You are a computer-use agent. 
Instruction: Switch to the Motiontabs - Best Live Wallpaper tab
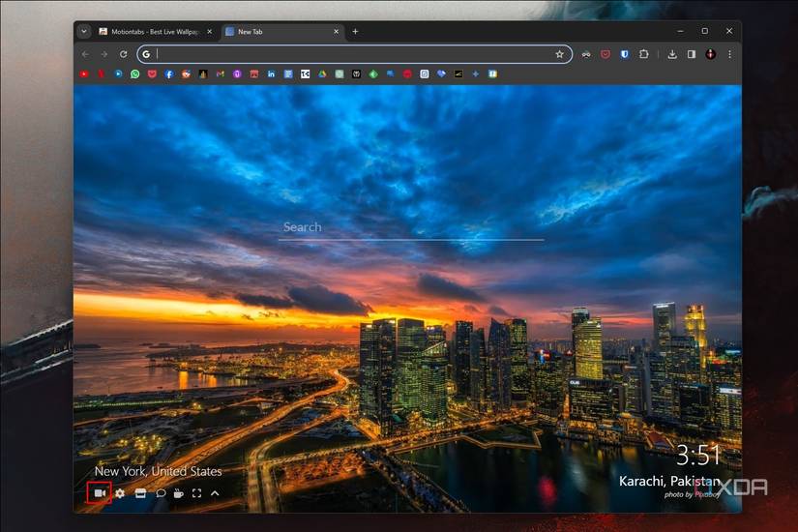[155, 32]
